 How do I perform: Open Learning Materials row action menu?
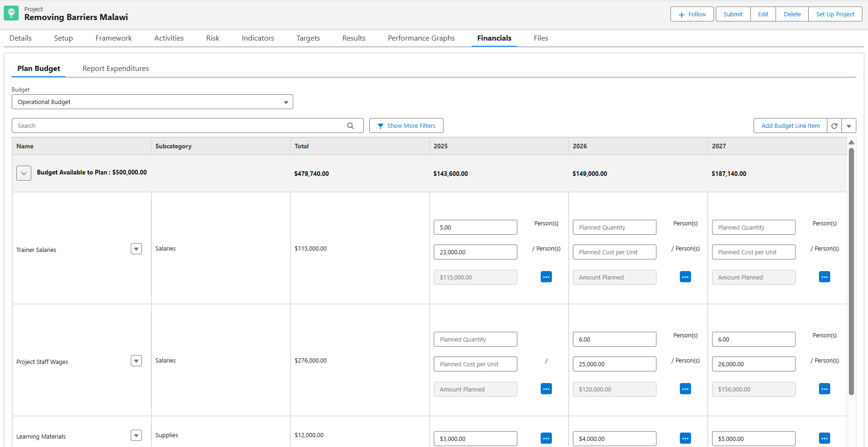coord(136,436)
